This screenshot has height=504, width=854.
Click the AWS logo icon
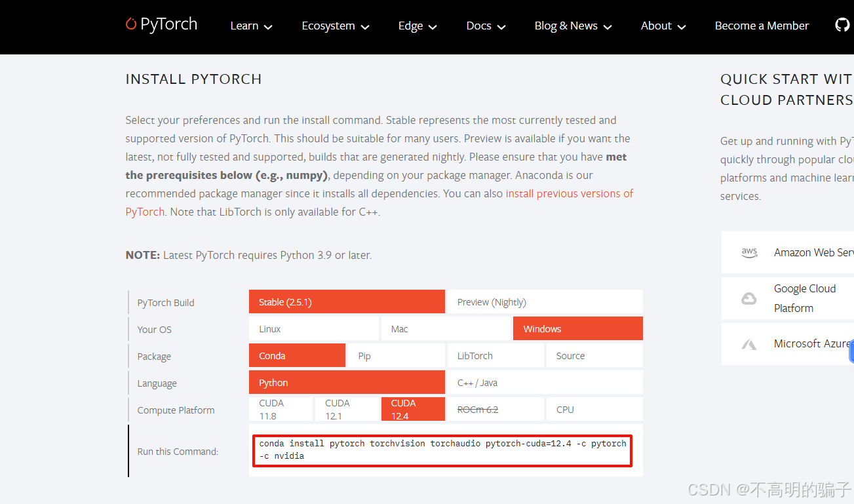749,252
